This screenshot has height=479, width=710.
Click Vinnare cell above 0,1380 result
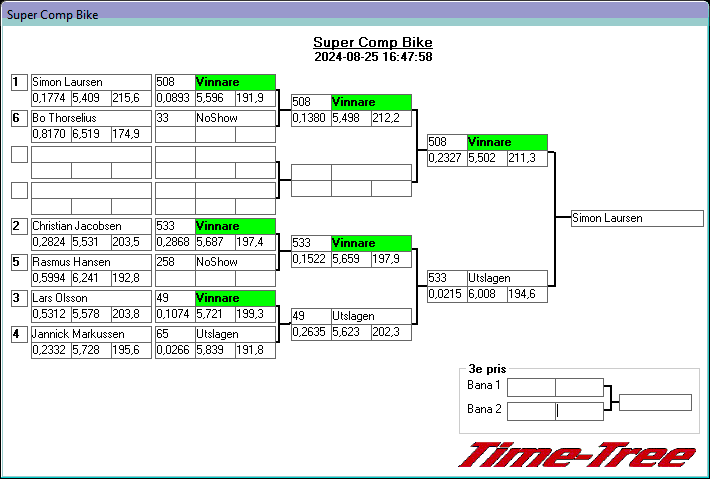pyautogui.click(x=371, y=102)
